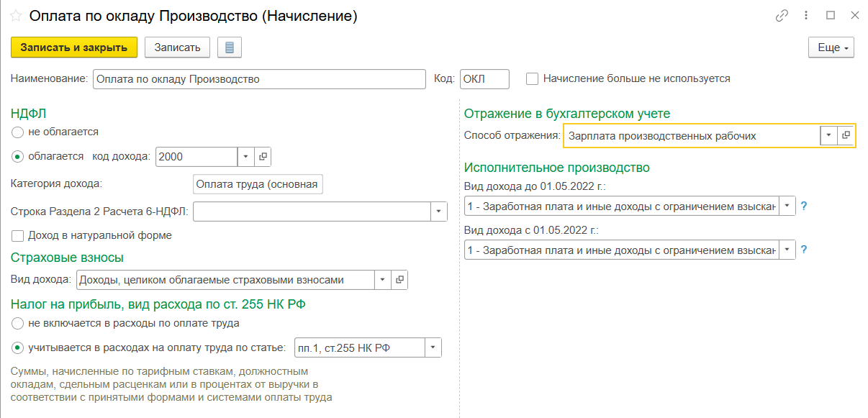Open the insurance income type record
This screenshot has width=868, height=418.
pos(399,280)
